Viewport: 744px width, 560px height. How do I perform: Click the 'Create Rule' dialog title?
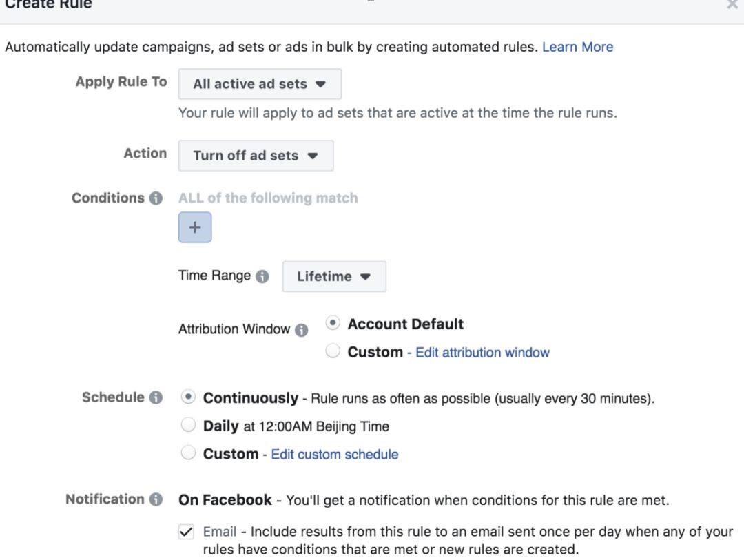pos(48,4)
